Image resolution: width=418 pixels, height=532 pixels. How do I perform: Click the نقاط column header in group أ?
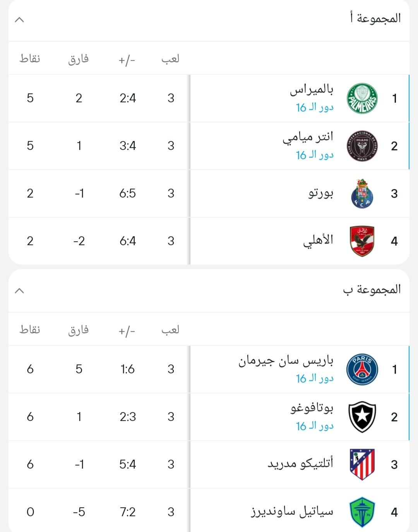coord(30,59)
